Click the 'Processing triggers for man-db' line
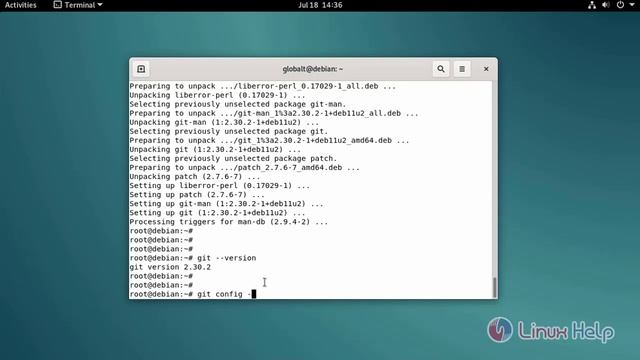 coord(229,222)
